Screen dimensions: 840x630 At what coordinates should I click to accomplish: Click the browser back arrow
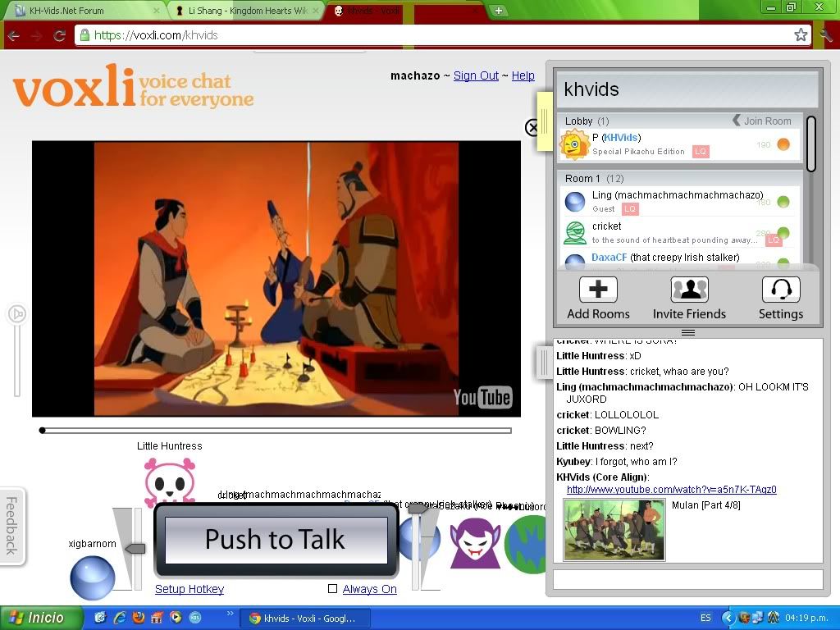[13, 35]
